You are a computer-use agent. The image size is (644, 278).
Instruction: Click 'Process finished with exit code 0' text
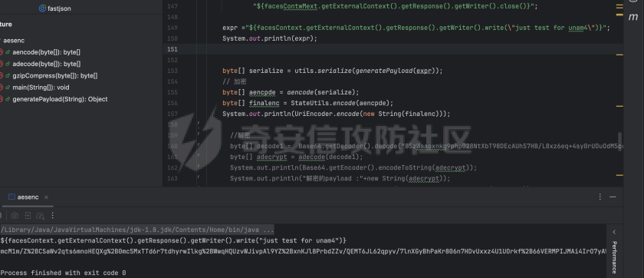point(63,273)
